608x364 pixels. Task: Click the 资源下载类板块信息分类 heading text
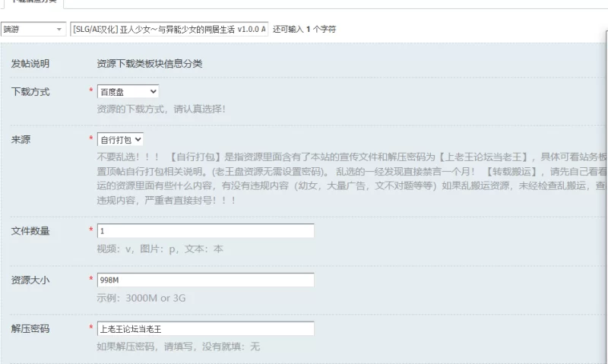150,64
